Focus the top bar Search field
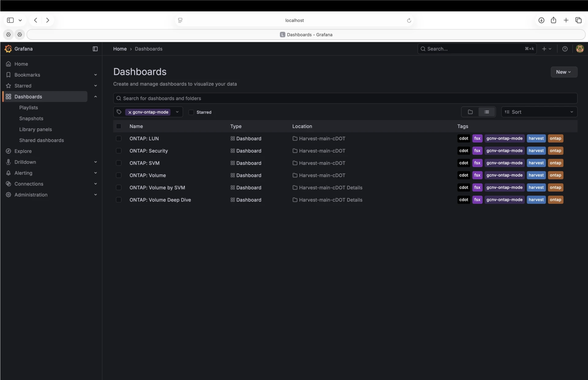This screenshot has width=588, height=380. coord(477,49)
